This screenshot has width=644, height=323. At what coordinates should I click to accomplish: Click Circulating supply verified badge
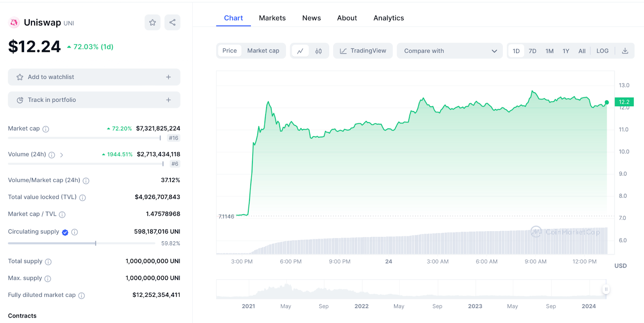point(65,232)
